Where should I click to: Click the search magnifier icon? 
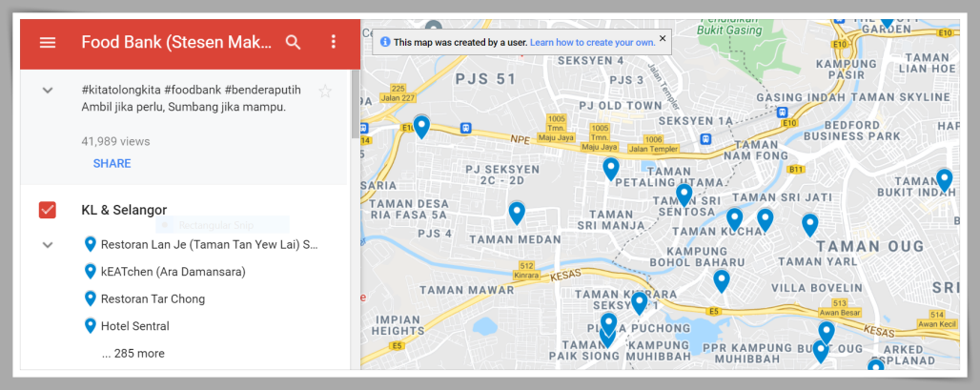[294, 43]
